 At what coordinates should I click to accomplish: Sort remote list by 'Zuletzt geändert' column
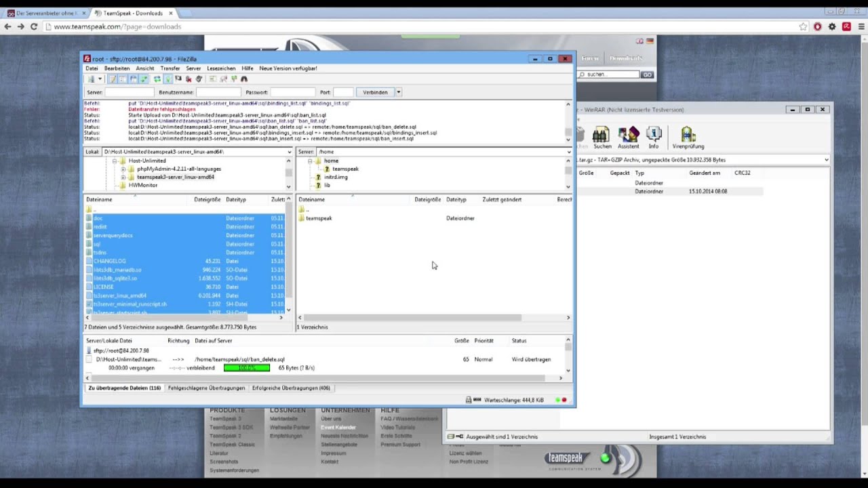pos(502,199)
